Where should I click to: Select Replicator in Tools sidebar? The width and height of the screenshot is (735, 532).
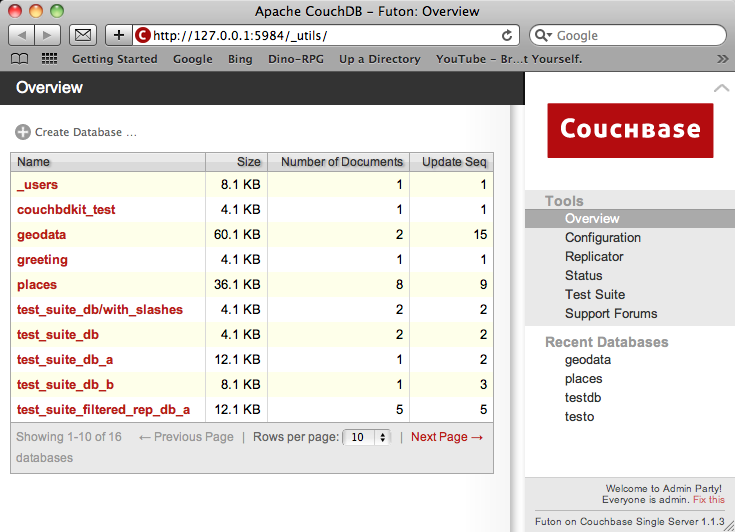[594, 257]
